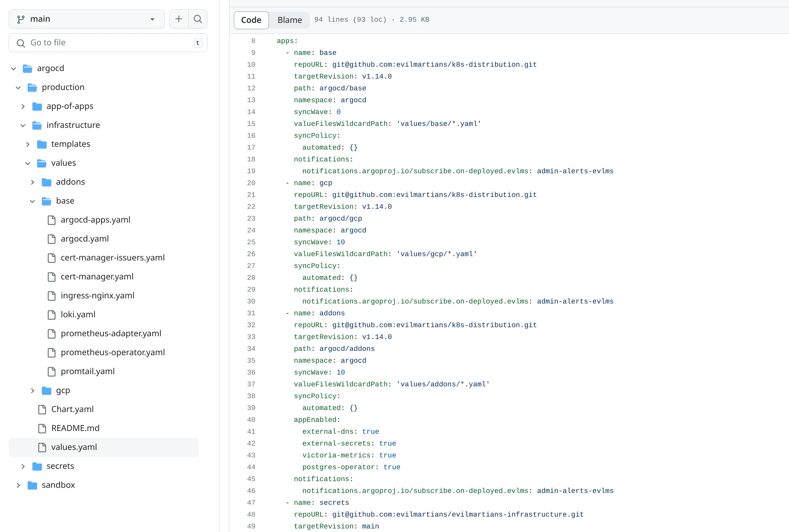Click the argocd folder icon
The height and width of the screenshot is (532, 789).
tap(27, 69)
